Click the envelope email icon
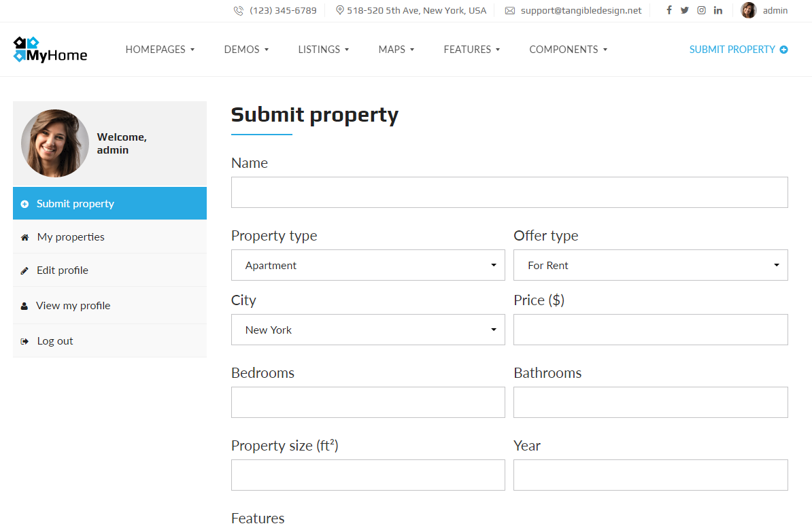812x526 pixels. 510,10
